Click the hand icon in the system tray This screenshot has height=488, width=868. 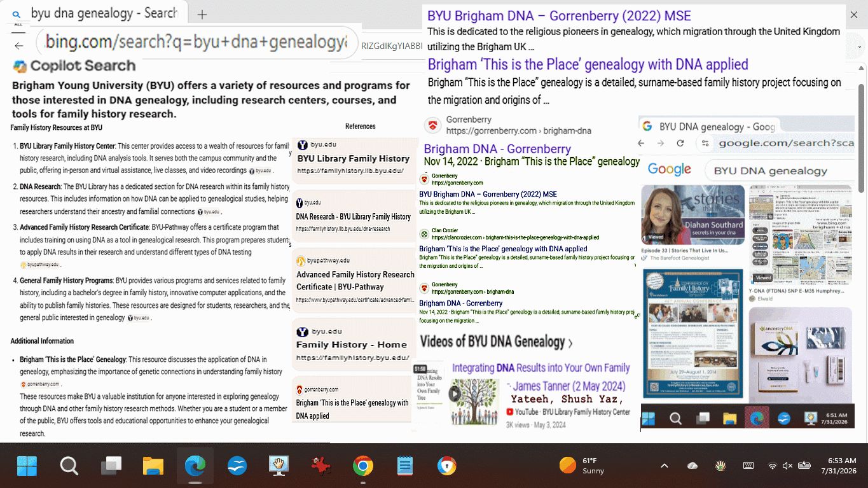pyautogui.click(x=720, y=466)
